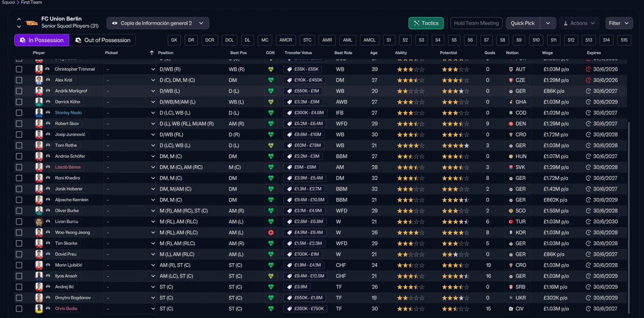Click Christopher Trimmel's red contract expiry icon
This screenshot has width=644, height=318.
pyautogui.click(x=589, y=69)
